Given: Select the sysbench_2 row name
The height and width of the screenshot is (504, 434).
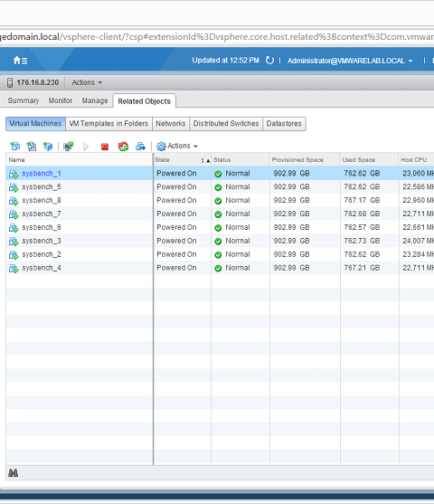Looking at the screenshot, I should pos(42,254).
